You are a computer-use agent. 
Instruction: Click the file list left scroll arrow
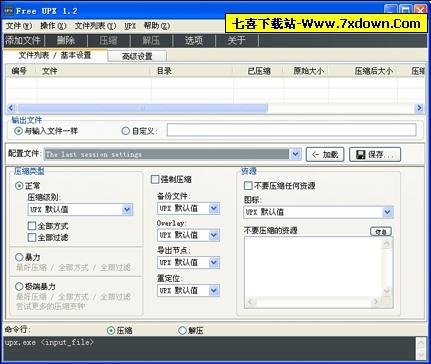(12, 108)
